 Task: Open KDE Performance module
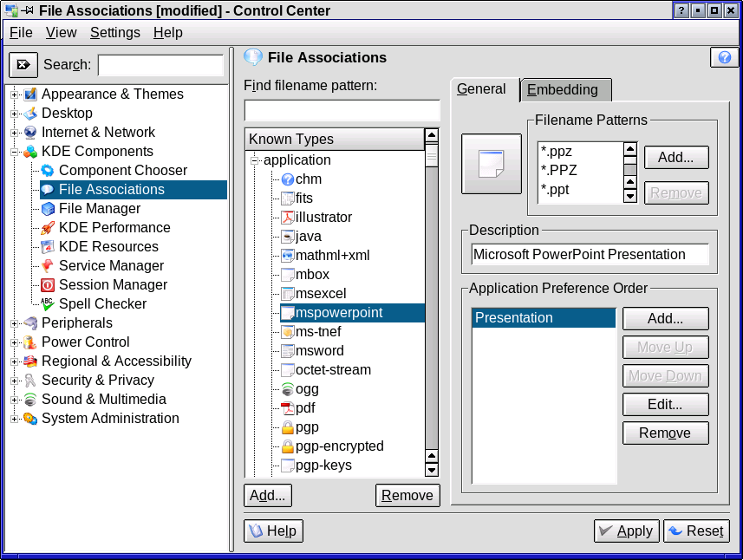click(x=114, y=228)
